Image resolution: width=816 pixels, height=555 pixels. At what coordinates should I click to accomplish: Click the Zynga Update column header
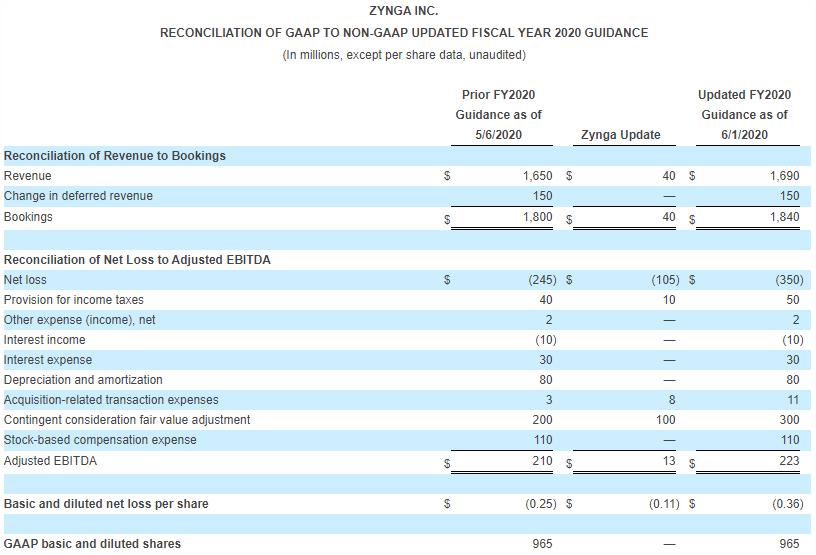(x=620, y=135)
